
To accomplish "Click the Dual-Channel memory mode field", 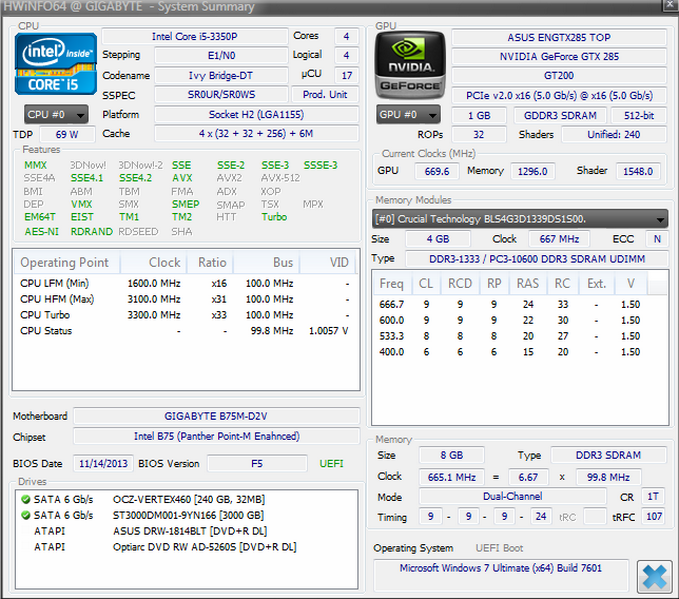I will click(512, 496).
